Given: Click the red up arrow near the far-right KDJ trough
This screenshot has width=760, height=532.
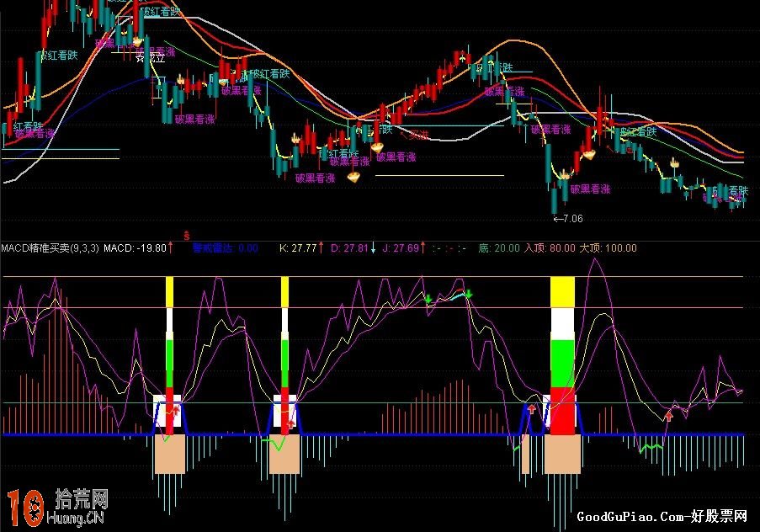Looking at the screenshot, I should (x=669, y=416).
